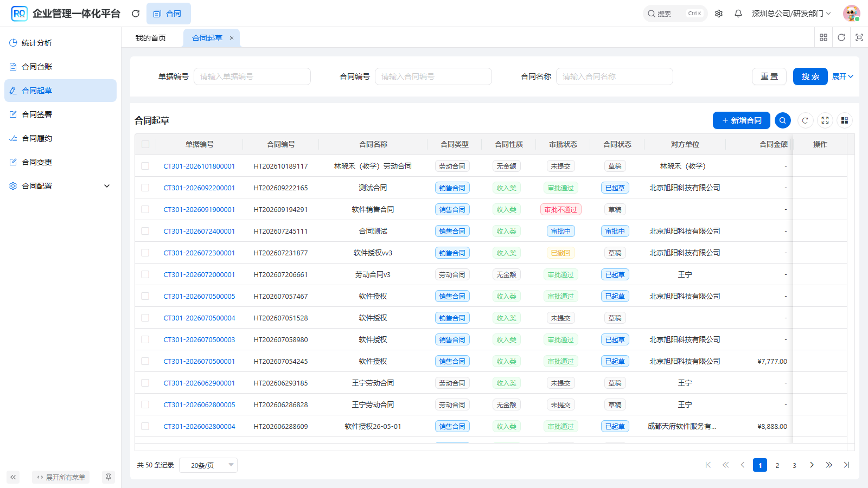Open the tab grid icon in the tab bar
The height and width of the screenshot is (488, 868).
(x=824, y=37)
